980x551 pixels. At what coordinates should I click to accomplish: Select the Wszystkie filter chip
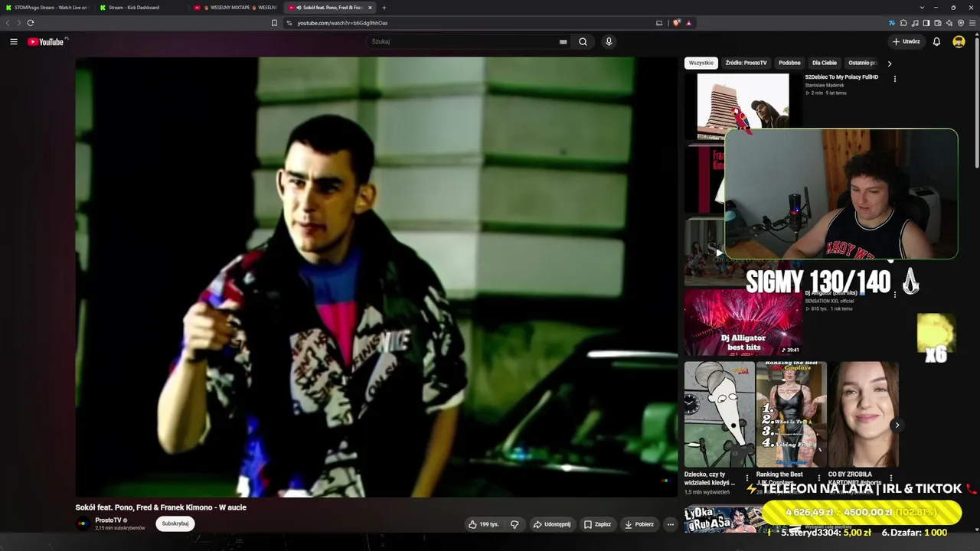click(x=701, y=63)
